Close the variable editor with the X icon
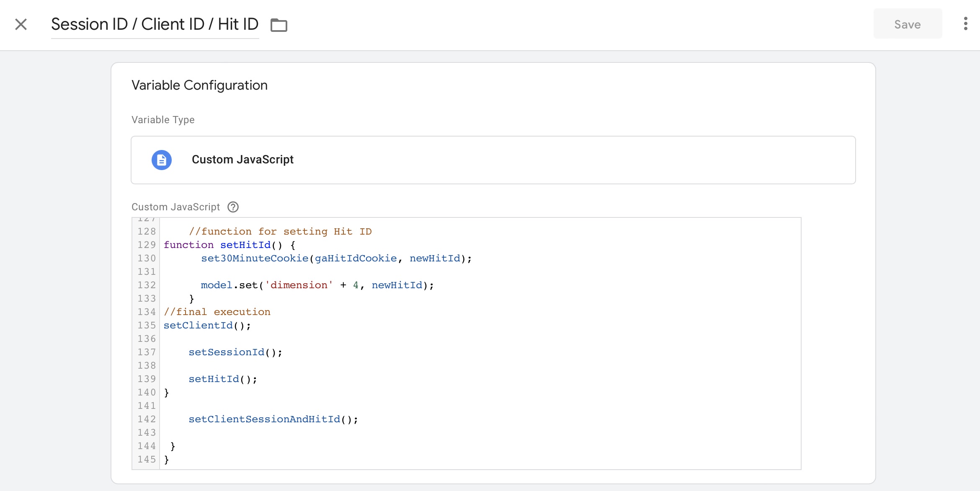 (21, 24)
